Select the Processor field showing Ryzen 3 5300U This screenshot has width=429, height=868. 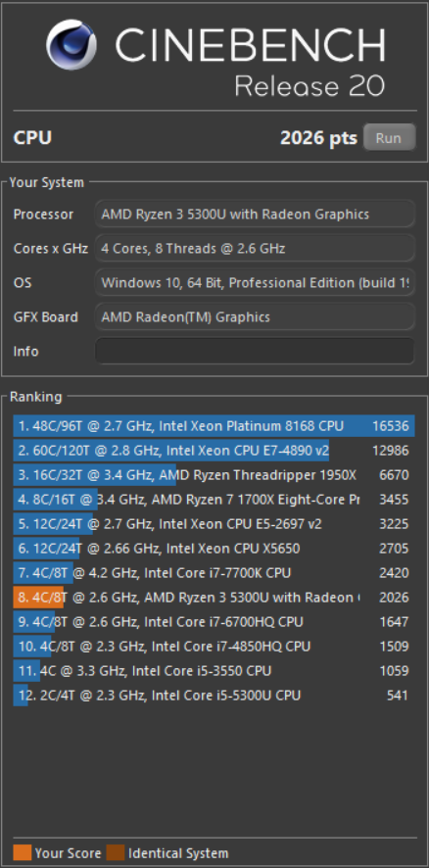click(x=255, y=214)
